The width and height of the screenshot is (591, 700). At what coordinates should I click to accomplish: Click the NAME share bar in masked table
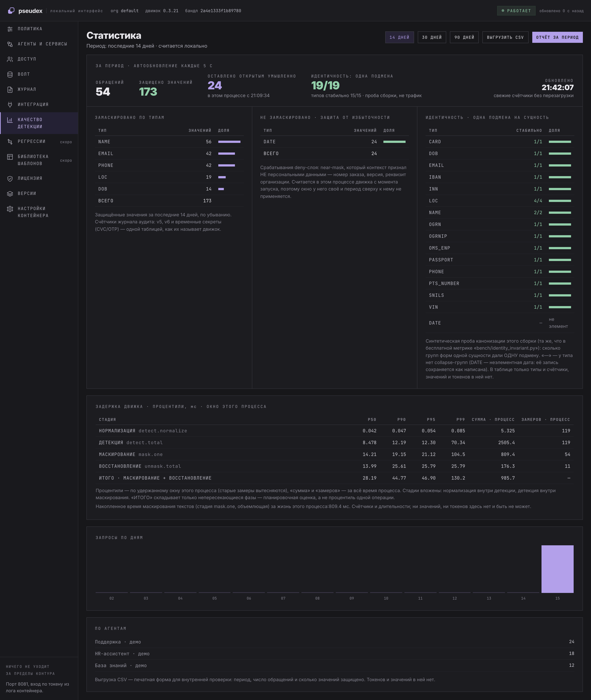pyautogui.click(x=229, y=142)
